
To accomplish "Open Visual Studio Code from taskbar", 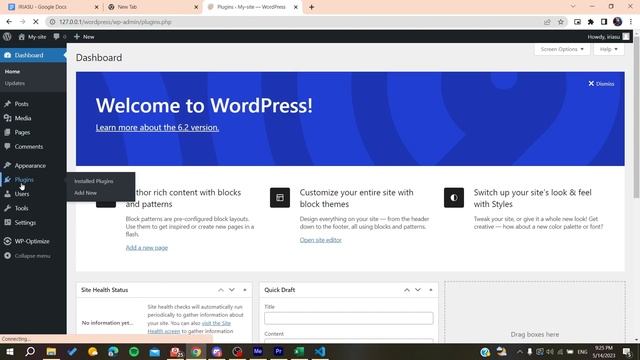I will (x=320, y=351).
